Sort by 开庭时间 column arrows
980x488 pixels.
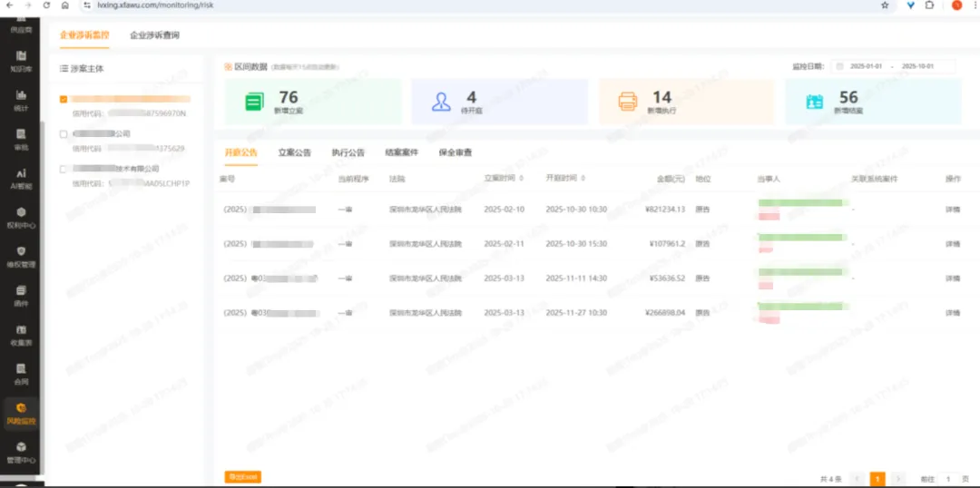click(583, 179)
